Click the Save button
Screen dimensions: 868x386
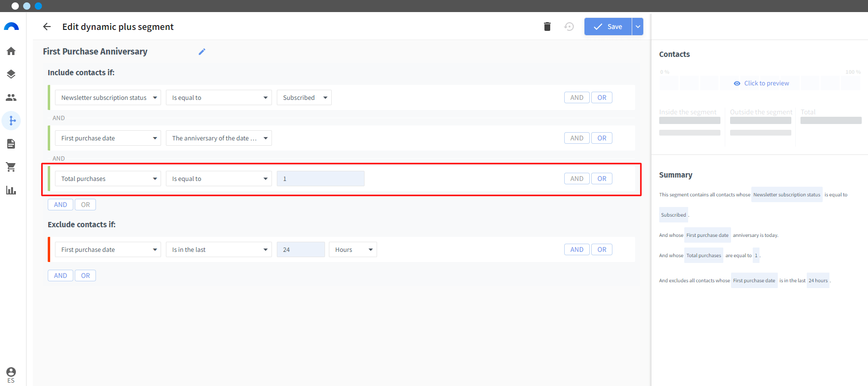(608, 27)
